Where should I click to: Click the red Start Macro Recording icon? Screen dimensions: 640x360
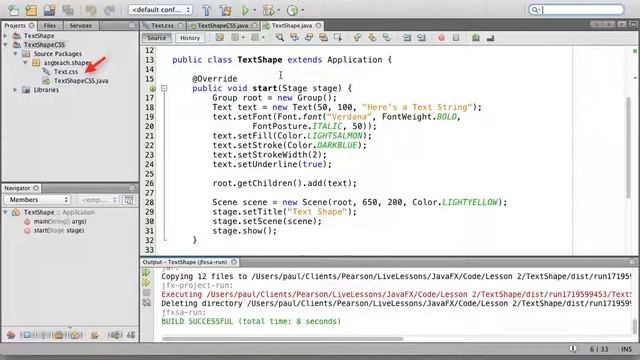click(441, 38)
